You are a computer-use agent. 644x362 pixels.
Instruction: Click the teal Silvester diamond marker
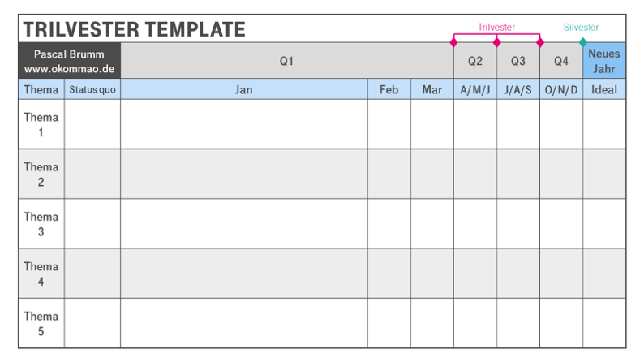(x=582, y=42)
